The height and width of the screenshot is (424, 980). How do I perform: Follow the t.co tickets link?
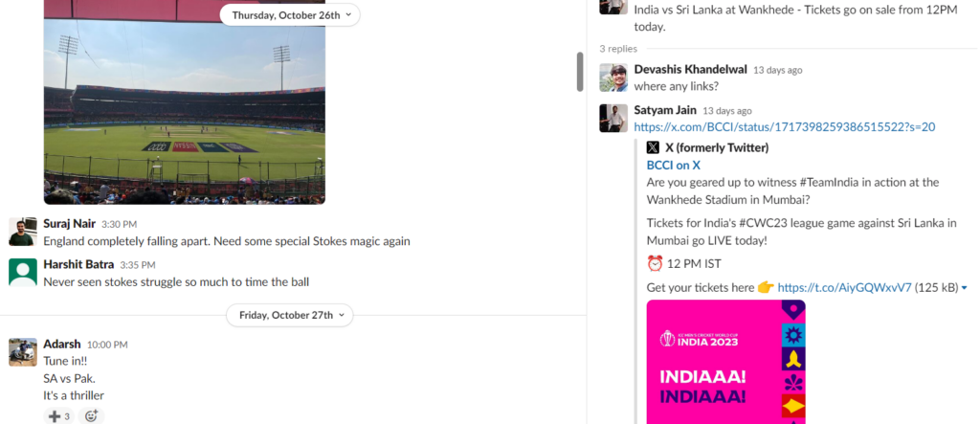(x=844, y=288)
